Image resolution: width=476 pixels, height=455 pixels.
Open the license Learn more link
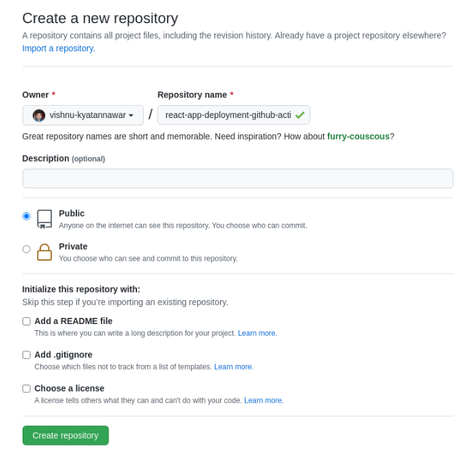[263, 400]
